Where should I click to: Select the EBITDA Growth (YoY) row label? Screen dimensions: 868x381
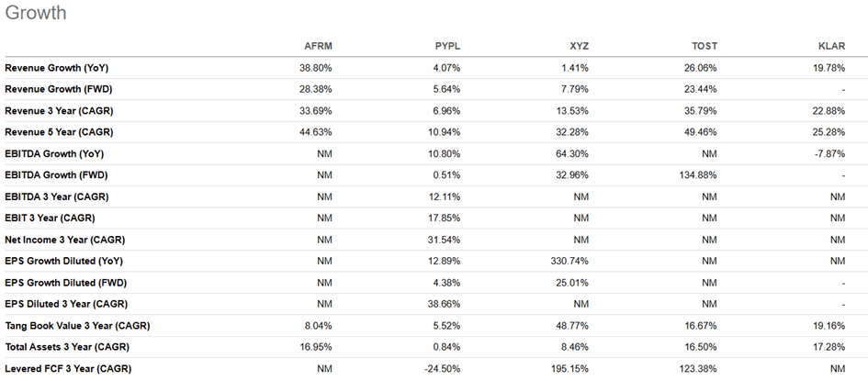pyautogui.click(x=54, y=153)
